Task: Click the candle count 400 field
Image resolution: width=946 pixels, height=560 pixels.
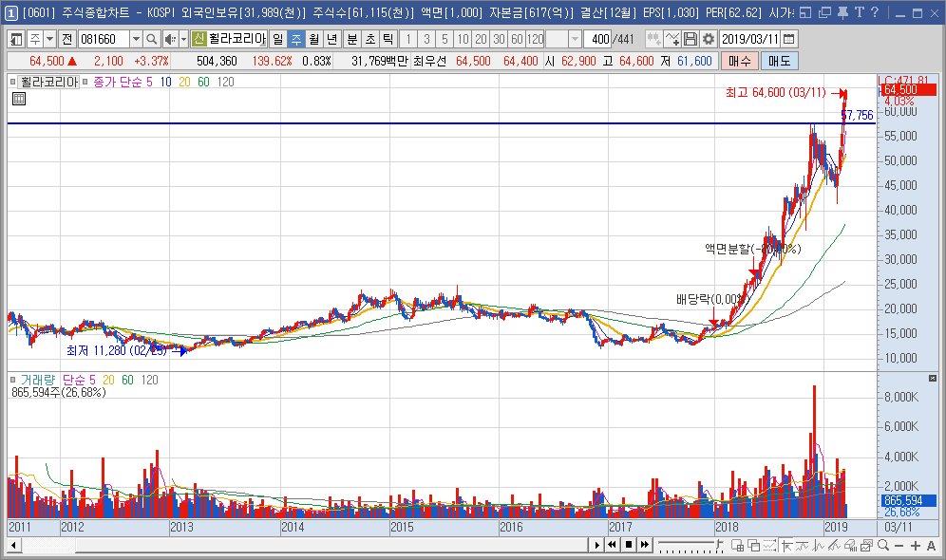Action: click(x=599, y=39)
